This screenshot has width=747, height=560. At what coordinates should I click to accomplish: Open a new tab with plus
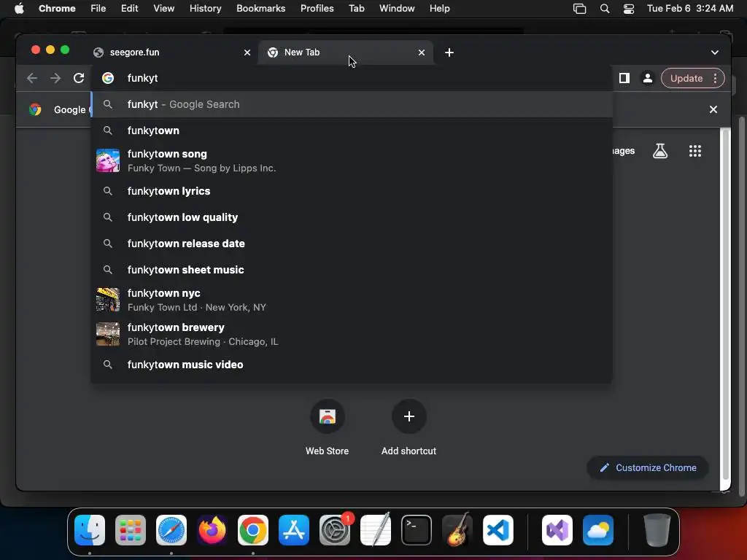pyautogui.click(x=449, y=52)
